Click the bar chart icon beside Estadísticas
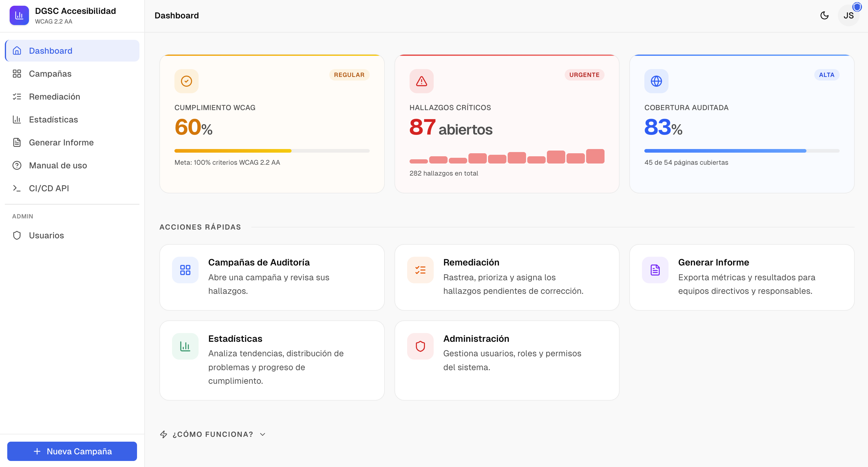The height and width of the screenshot is (467, 868). click(17, 119)
